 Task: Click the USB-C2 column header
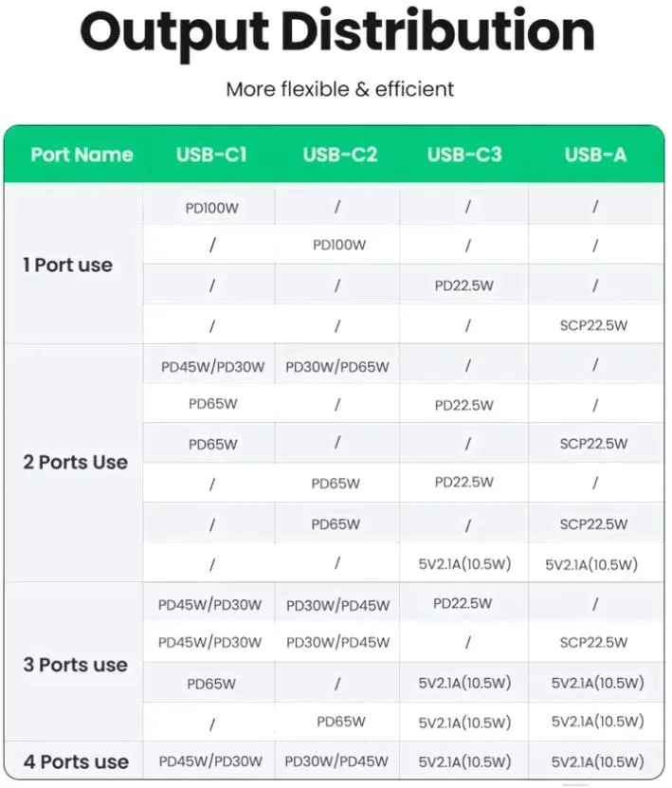(339, 155)
